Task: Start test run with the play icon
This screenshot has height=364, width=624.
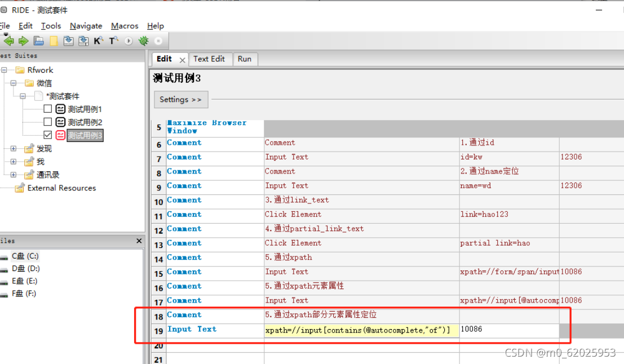Action: pyautogui.click(x=129, y=40)
